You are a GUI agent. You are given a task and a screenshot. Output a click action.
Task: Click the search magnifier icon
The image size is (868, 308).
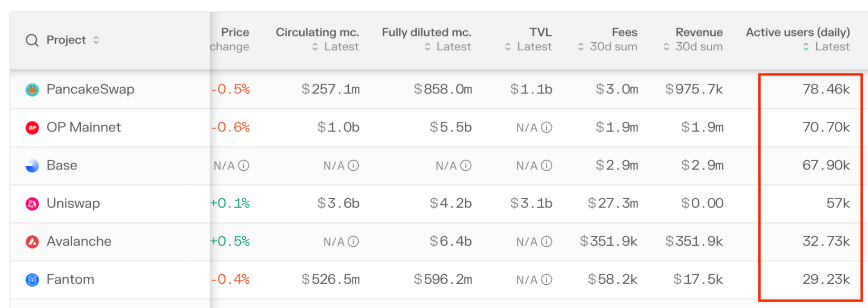32,40
